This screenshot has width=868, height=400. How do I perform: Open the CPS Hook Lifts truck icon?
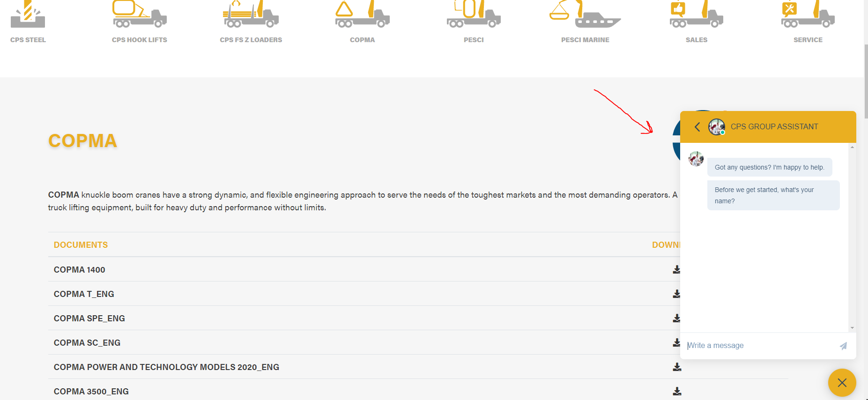140,14
